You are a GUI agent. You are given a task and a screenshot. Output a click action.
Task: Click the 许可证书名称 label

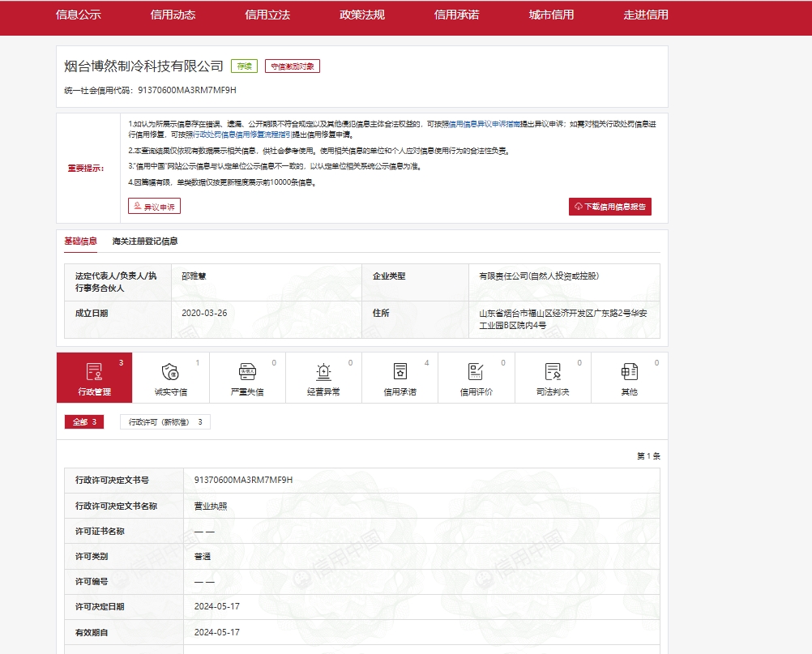(100, 532)
